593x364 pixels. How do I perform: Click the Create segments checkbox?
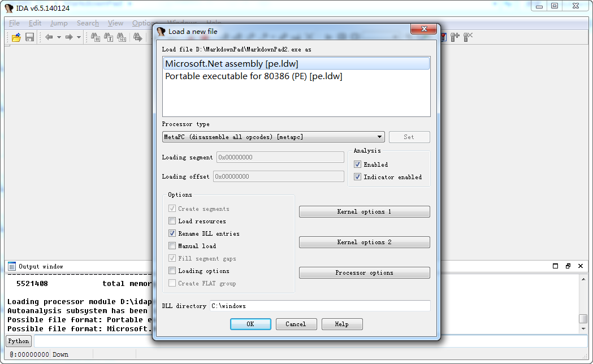click(172, 208)
